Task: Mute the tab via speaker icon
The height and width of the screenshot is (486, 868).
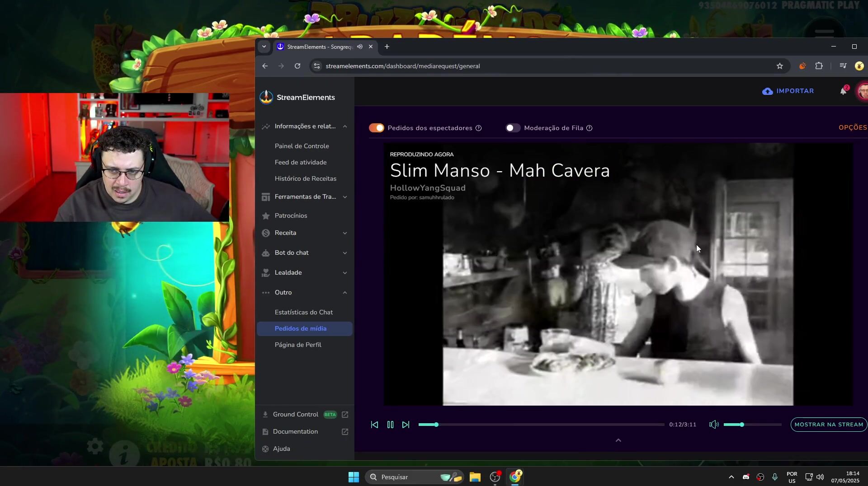Action: pos(360,47)
